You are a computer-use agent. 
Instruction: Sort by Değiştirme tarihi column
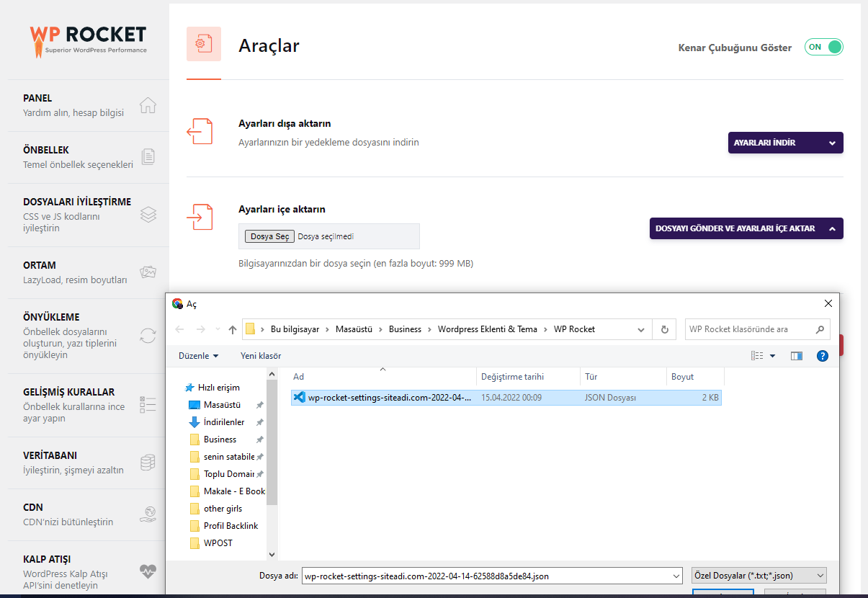click(x=528, y=377)
